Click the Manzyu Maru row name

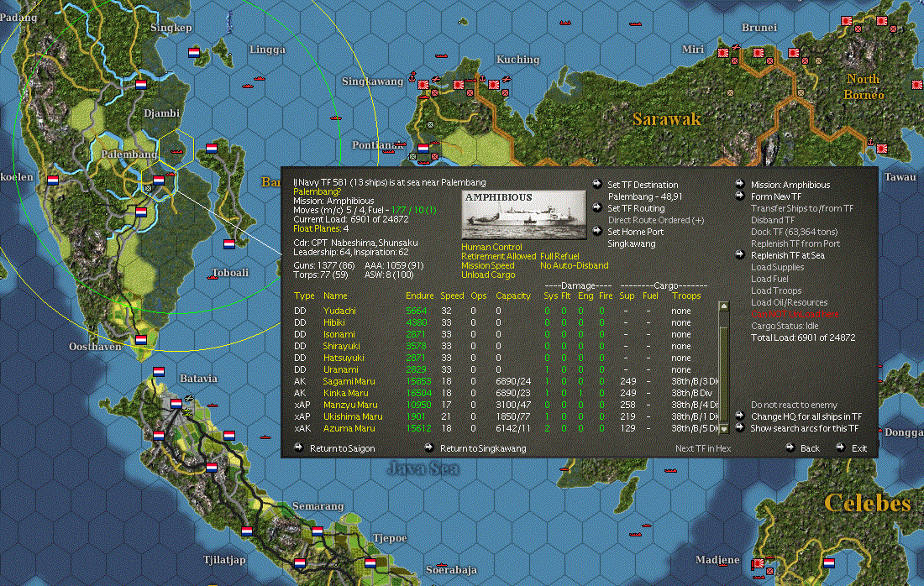point(350,405)
